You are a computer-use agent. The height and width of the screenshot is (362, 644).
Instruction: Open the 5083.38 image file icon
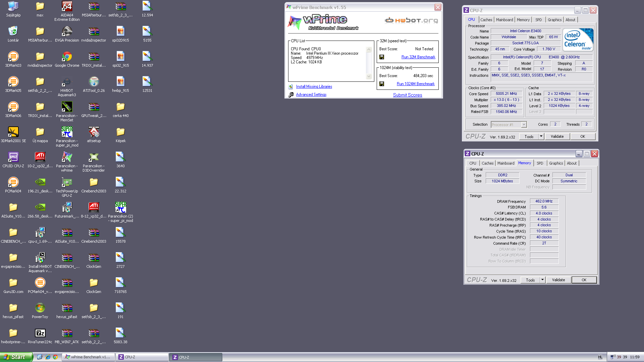coord(120,333)
